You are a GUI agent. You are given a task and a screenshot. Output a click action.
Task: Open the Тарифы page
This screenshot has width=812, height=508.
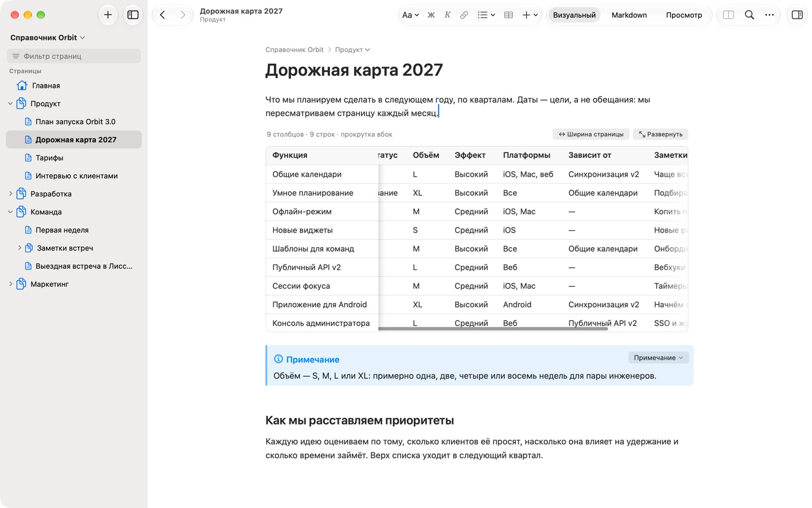[x=74, y=158]
